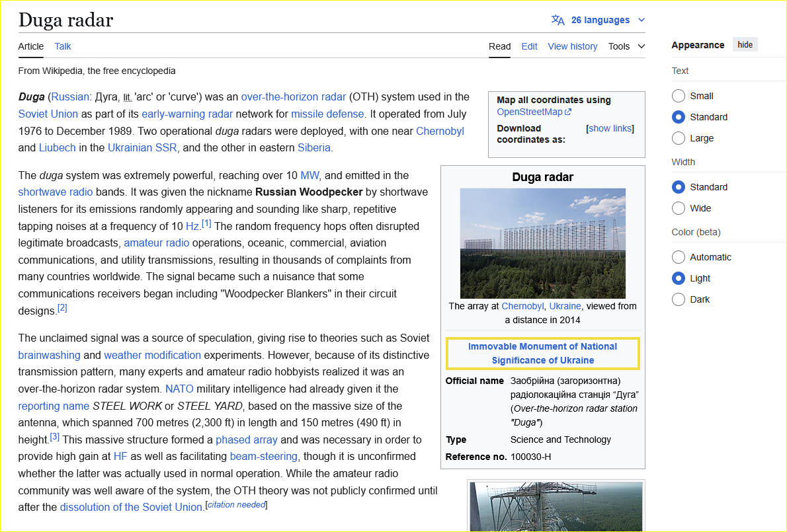Open the Ukraine link in image caption
The image size is (787, 532).
565,306
